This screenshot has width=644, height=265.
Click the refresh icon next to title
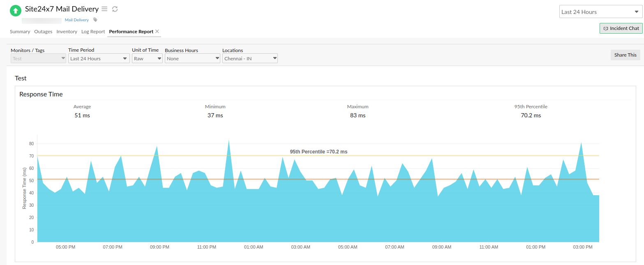point(115,9)
